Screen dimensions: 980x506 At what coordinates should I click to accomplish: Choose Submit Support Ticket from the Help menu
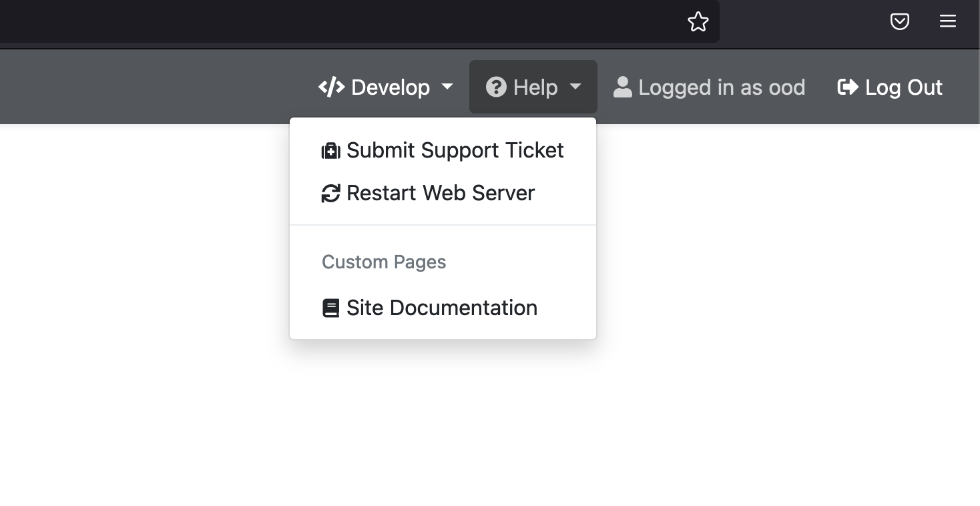click(455, 150)
